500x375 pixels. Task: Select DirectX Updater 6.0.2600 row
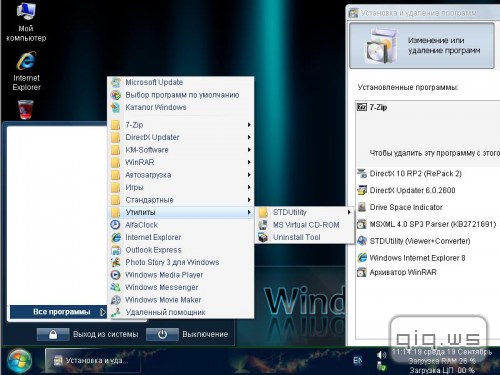click(428, 190)
